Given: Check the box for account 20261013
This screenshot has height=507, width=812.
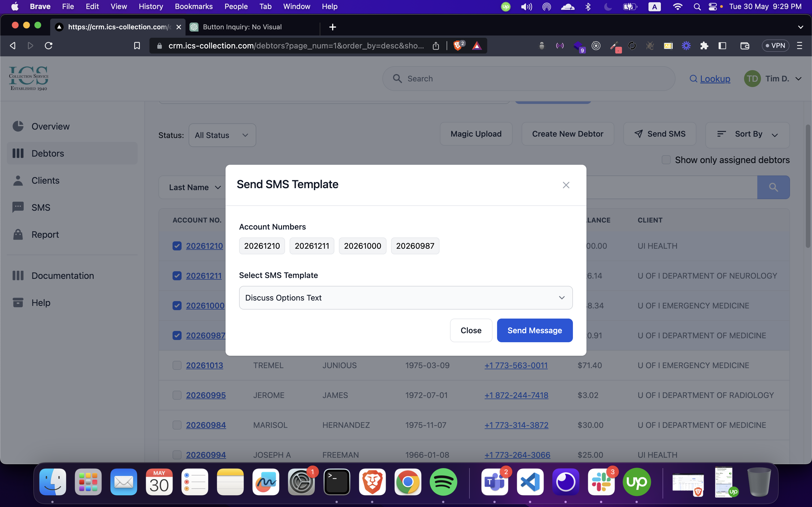Looking at the screenshot, I should coord(177,365).
